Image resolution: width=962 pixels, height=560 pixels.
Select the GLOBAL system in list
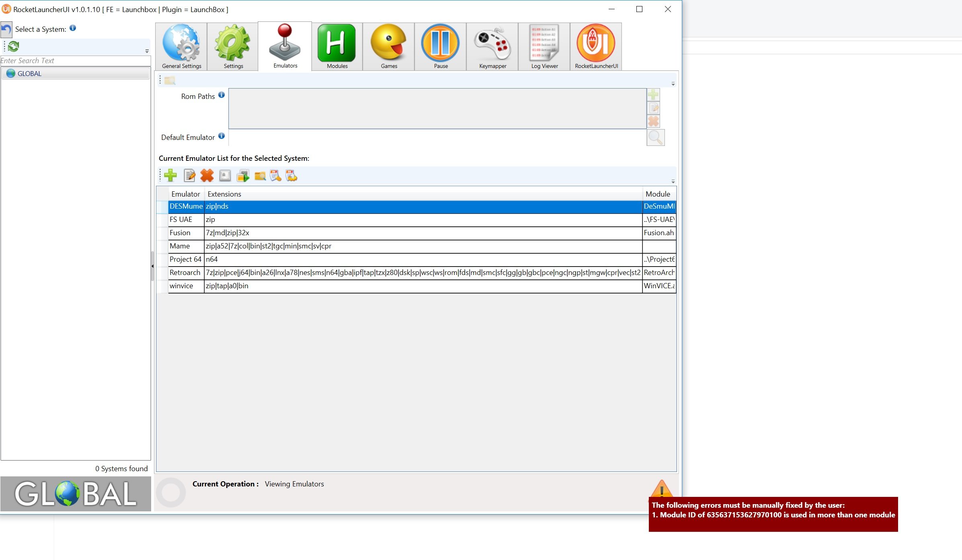[76, 74]
